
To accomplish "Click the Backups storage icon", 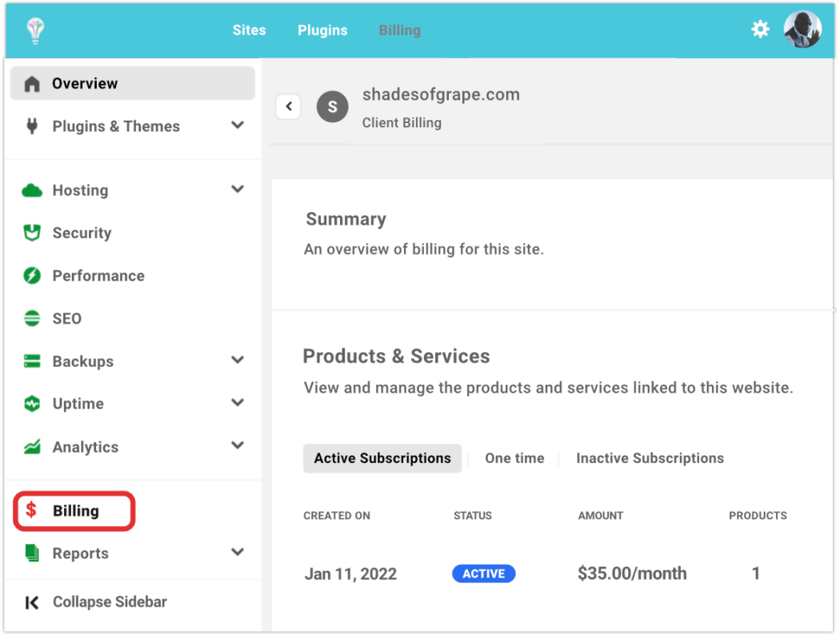I will pyautogui.click(x=32, y=361).
